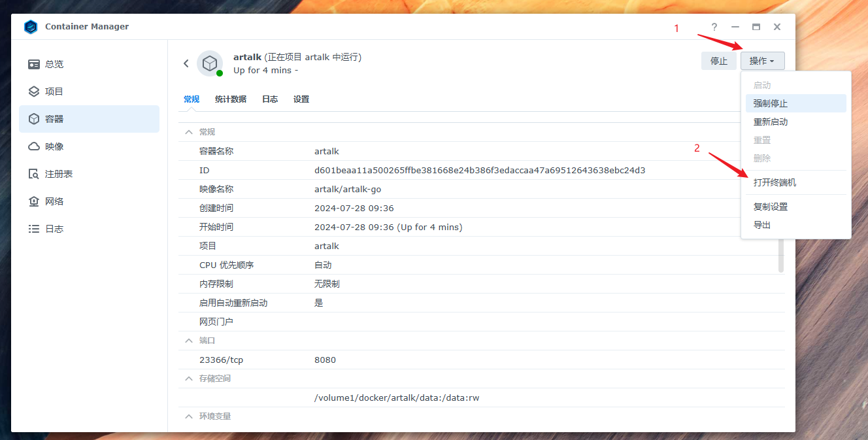The width and height of the screenshot is (868, 440).
Task: Open the 映像 image sidebar item
Action: [89, 146]
